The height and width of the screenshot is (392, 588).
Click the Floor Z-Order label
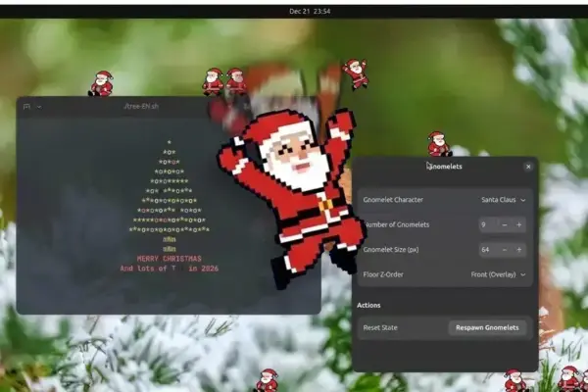click(383, 274)
